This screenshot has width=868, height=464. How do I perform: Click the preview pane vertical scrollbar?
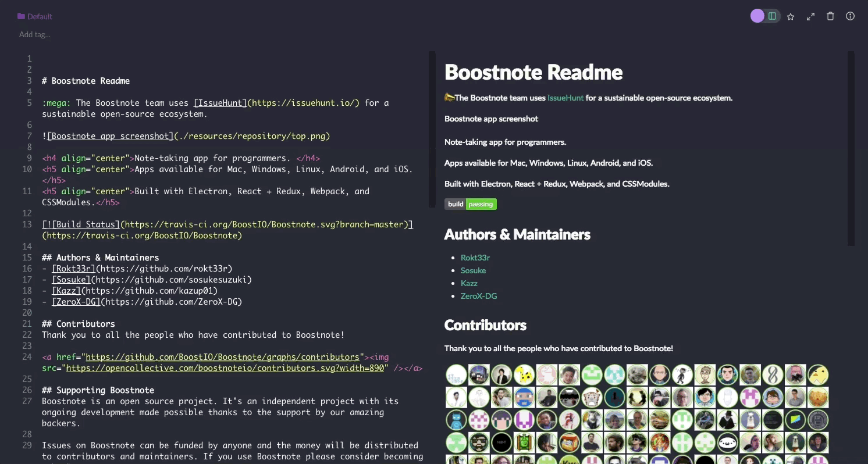click(x=851, y=148)
